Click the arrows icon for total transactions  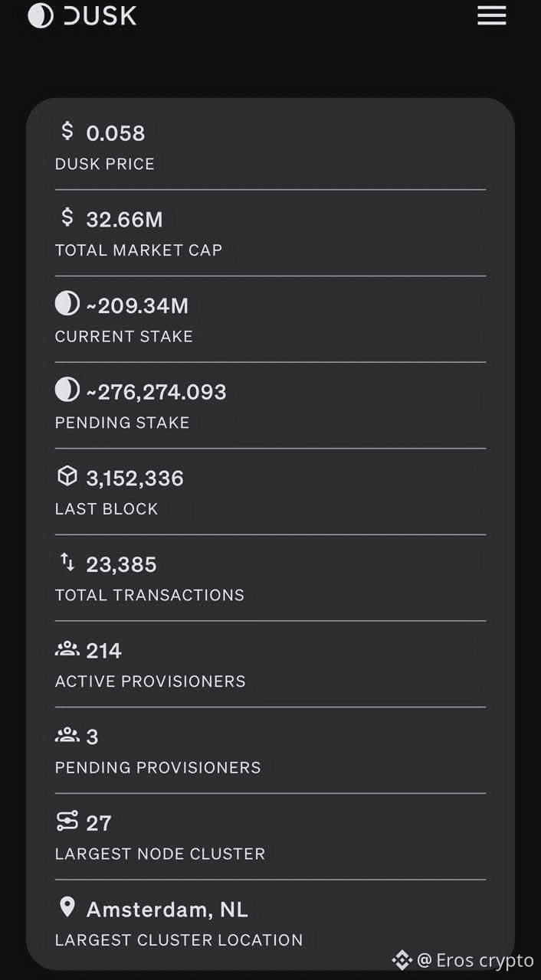(67, 563)
